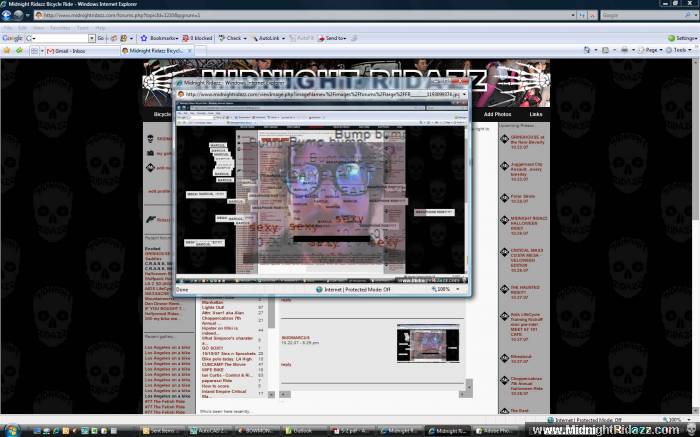Switch to the AutoCAD taskbar button

(x=208, y=431)
